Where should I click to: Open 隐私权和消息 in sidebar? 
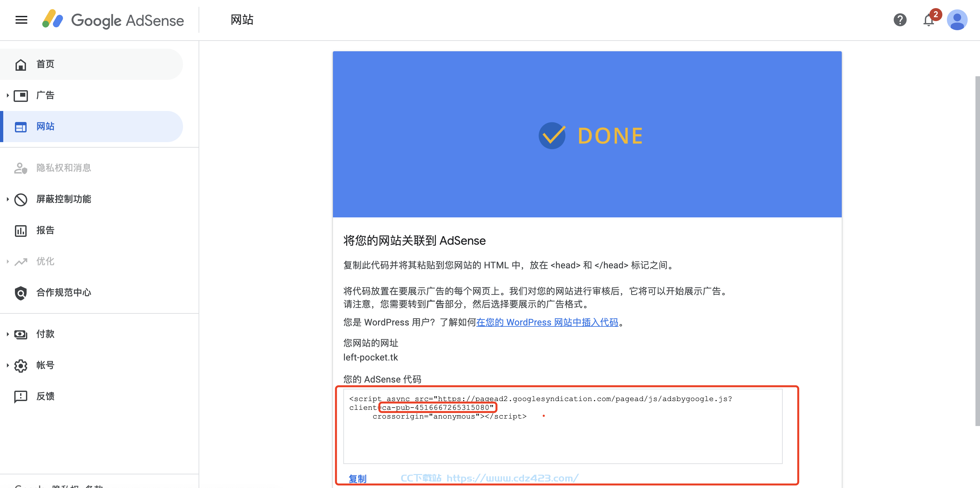point(91,168)
